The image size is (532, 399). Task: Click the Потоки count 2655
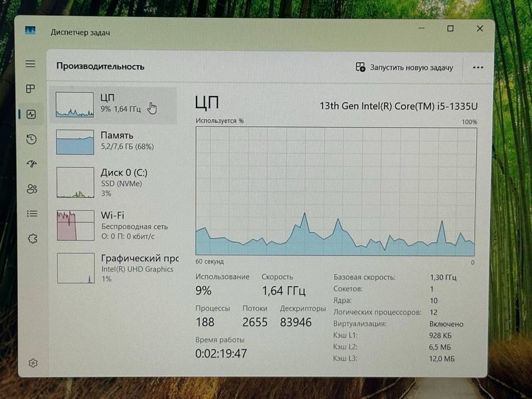pyautogui.click(x=255, y=322)
